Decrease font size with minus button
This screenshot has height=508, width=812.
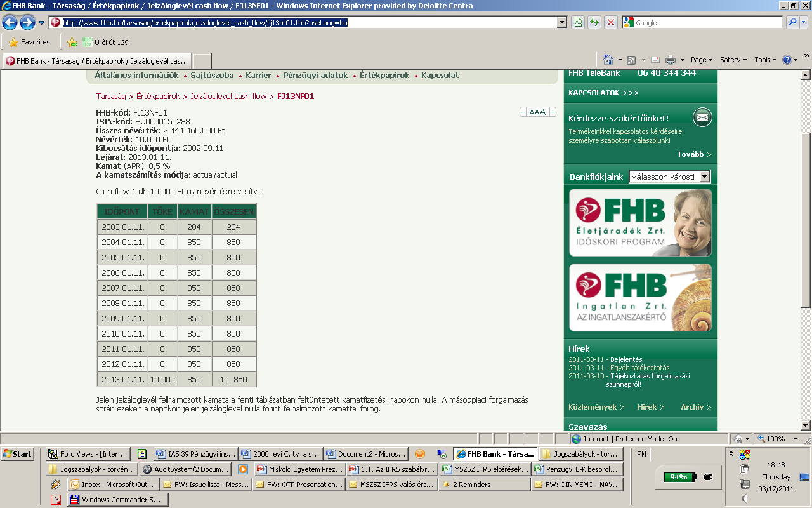tap(523, 112)
